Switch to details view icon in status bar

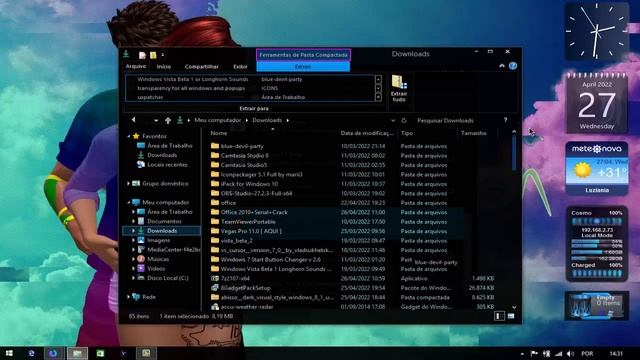pos(500,316)
